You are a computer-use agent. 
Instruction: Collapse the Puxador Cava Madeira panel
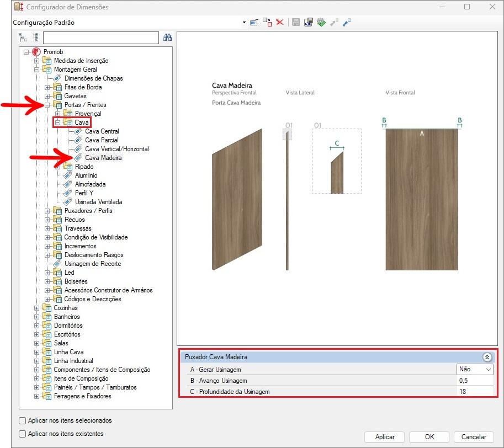click(487, 357)
